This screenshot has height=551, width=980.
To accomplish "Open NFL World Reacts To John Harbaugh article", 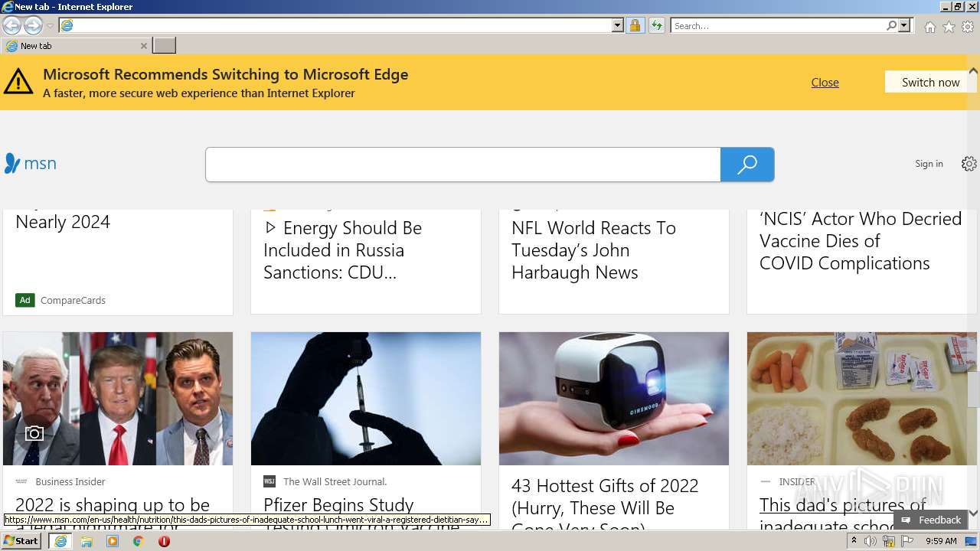I will [x=593, y=250].
